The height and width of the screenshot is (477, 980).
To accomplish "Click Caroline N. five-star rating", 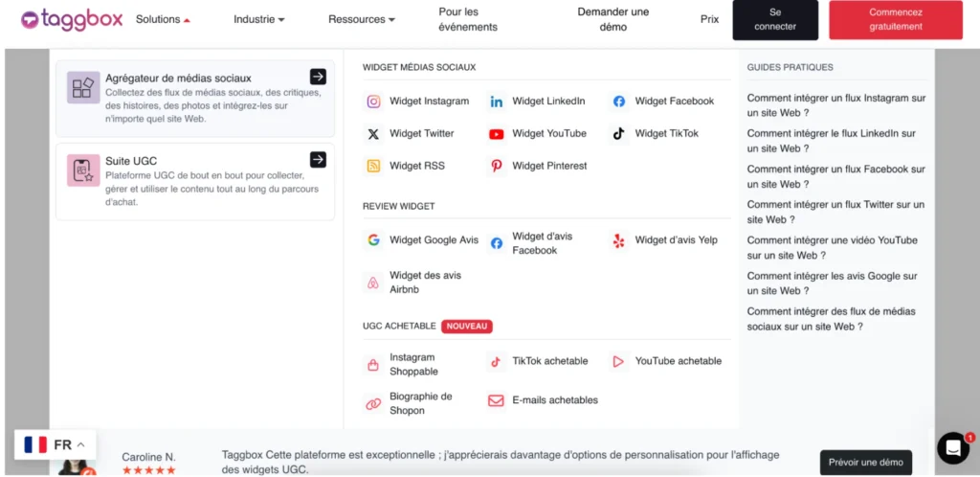I will point(148,470).
